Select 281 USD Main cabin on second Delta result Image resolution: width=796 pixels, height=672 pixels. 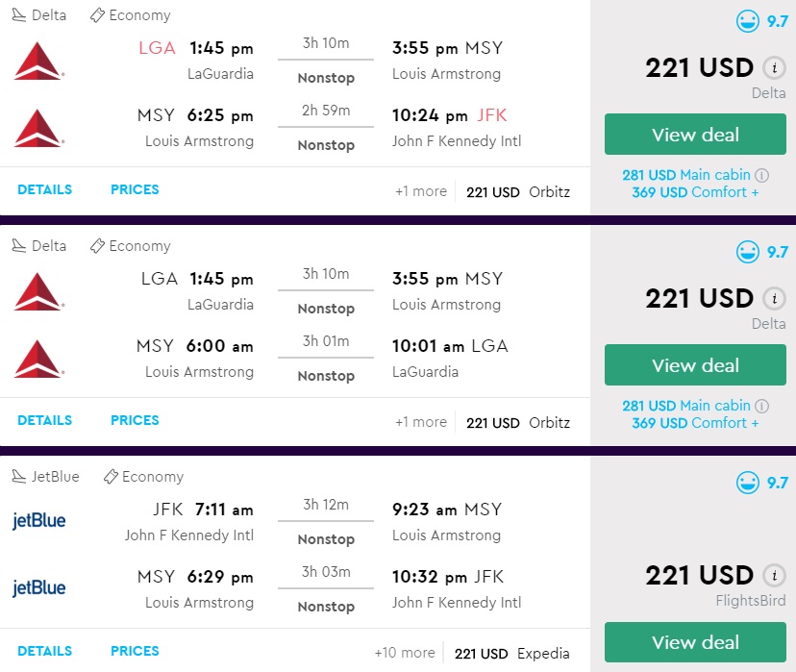coord(686,406)
